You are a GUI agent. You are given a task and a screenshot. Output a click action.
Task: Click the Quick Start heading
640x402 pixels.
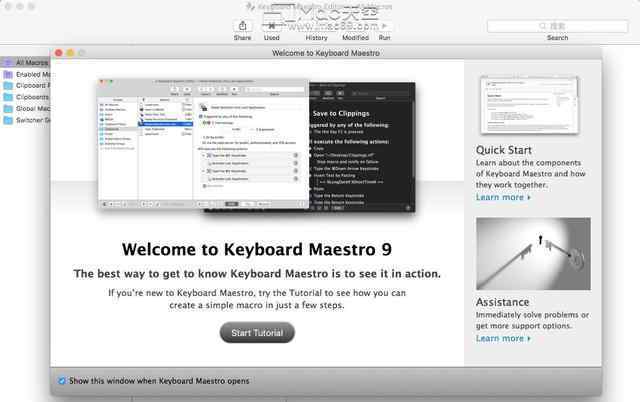[504, 150]
